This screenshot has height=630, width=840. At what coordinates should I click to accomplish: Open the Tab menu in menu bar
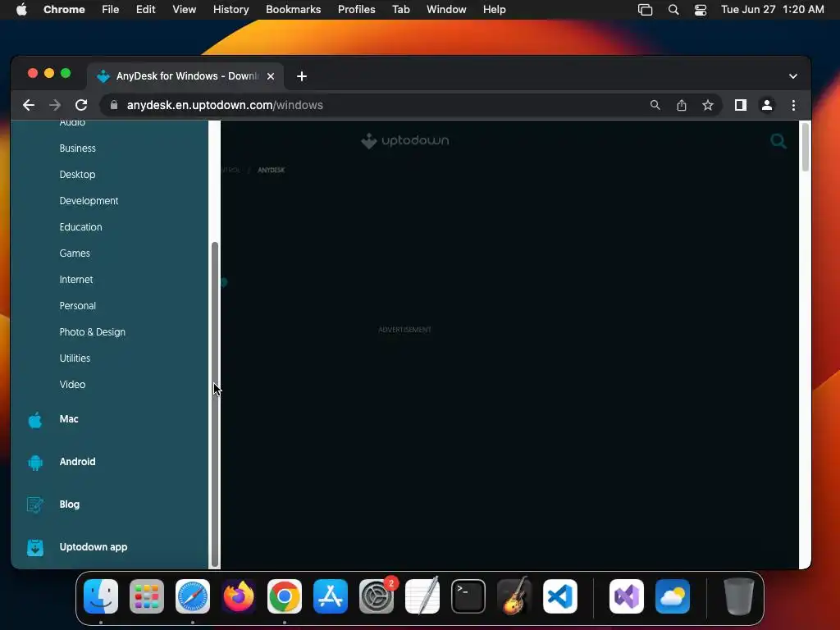[400, 10]
